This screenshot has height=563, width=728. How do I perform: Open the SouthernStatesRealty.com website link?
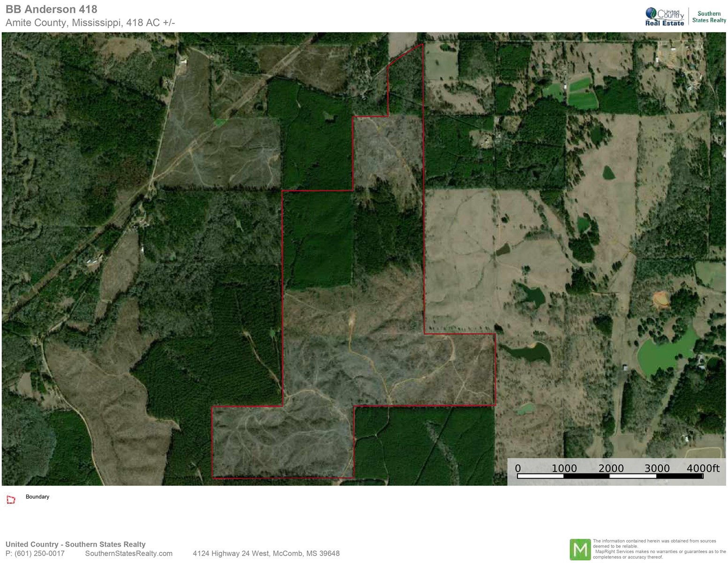click(x=128, y=554)
